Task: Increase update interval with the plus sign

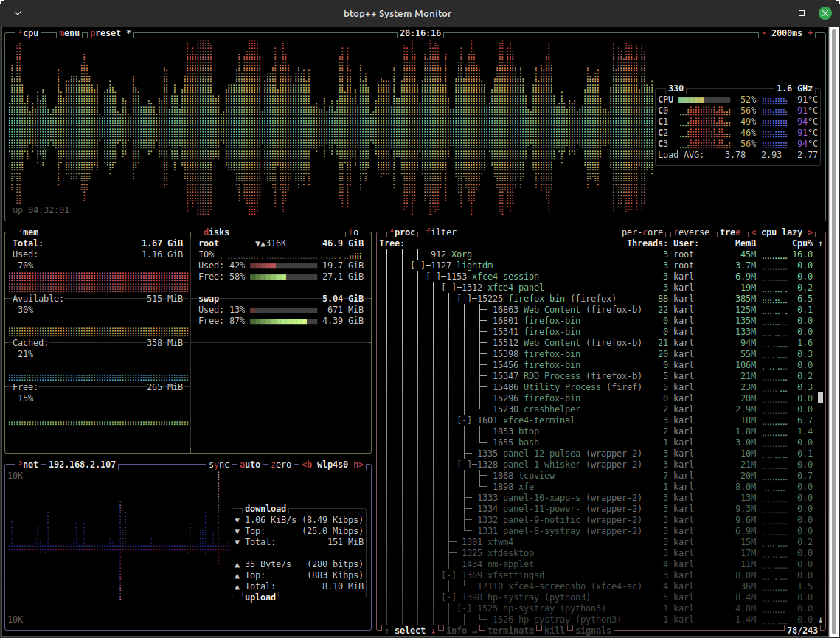Action: point(810,33)
